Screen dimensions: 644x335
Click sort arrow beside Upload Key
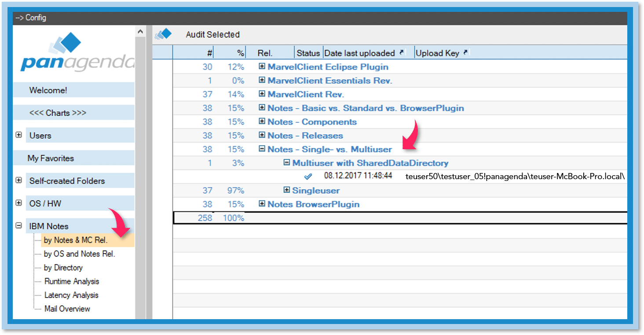(x=465, y=53)
